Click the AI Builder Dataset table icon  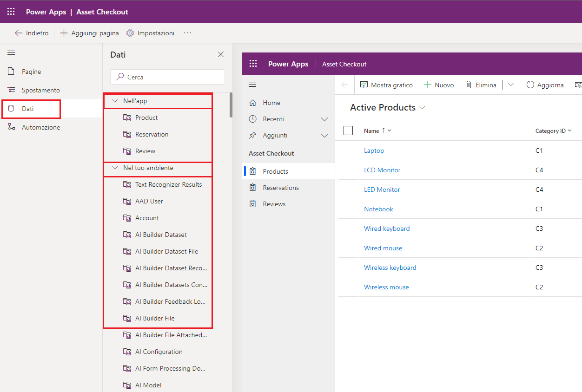(127, 235)
